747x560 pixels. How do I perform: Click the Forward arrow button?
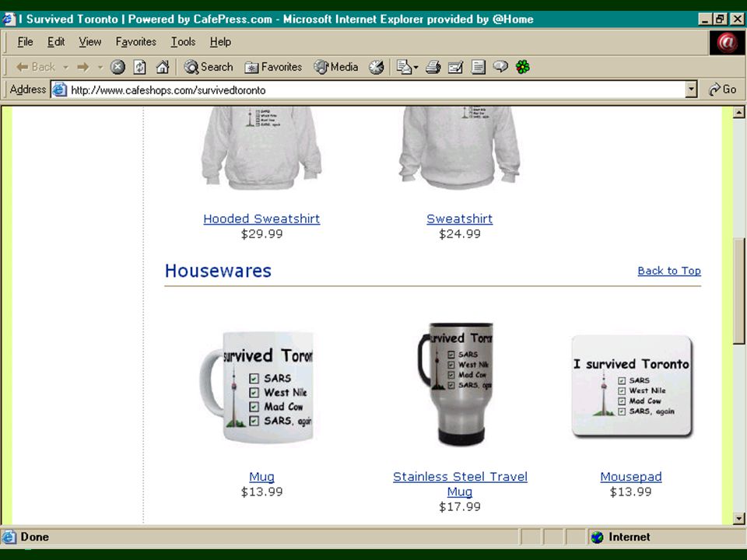[83, 67]
